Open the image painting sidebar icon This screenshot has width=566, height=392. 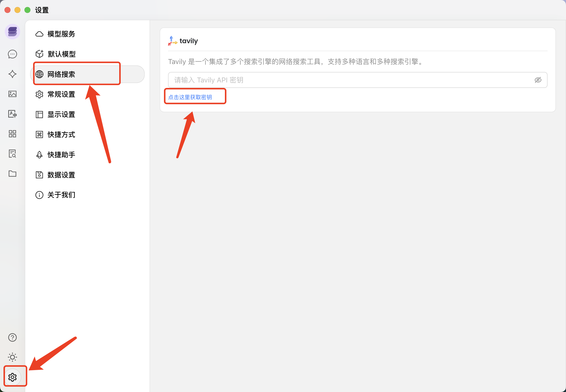pyautogui.click(x=12, y=94)
